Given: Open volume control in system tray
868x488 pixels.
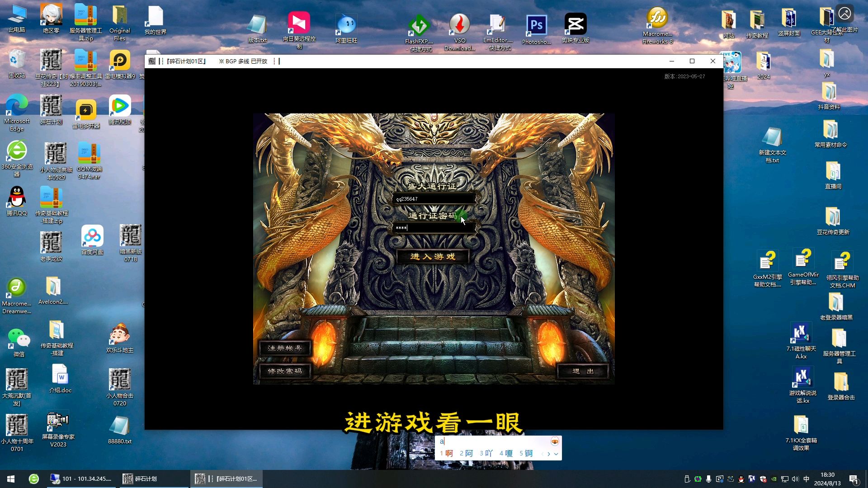Looking at the screenshot, I should click(x=795, y=479).
